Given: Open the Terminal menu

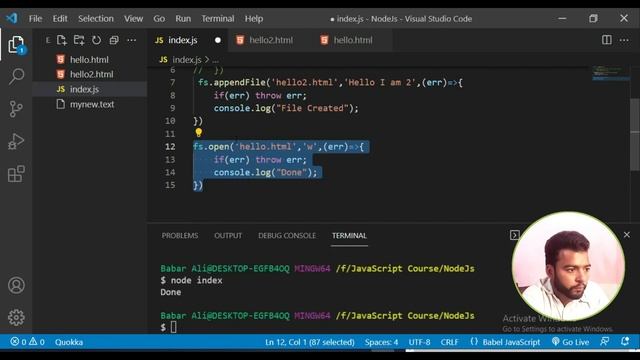Looking at the screenshot, I should (x=218, y=18).
